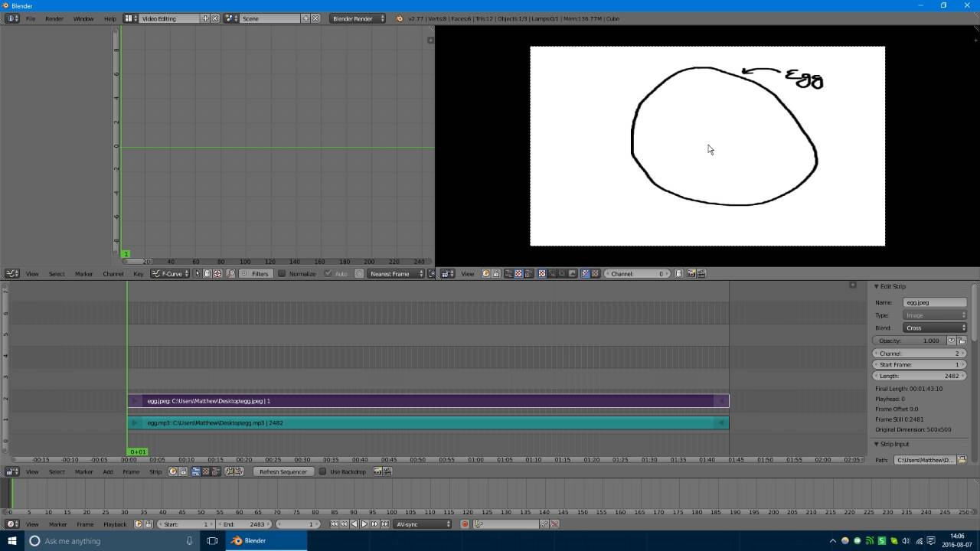The height and width of the screenshot is (551, 980).
Task: Open the Info editor type selector icon
Action: 12,18
